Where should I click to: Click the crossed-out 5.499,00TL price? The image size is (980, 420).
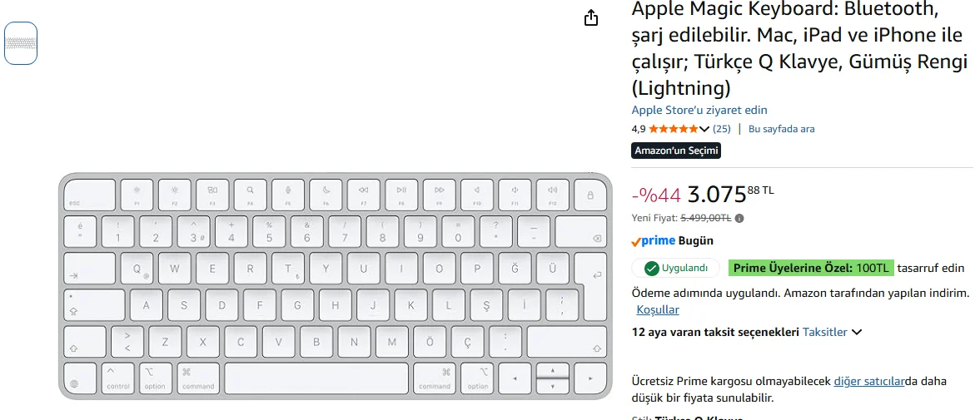tap(706, 218)
